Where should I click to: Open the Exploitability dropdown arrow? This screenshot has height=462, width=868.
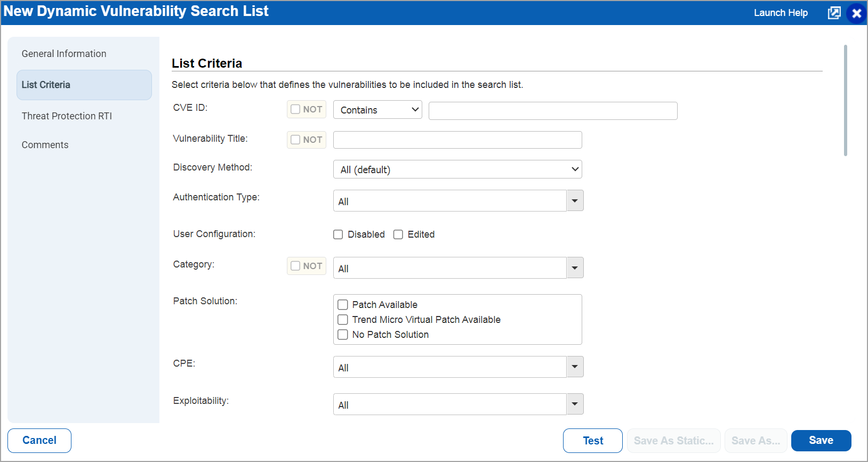coord(575,404)
